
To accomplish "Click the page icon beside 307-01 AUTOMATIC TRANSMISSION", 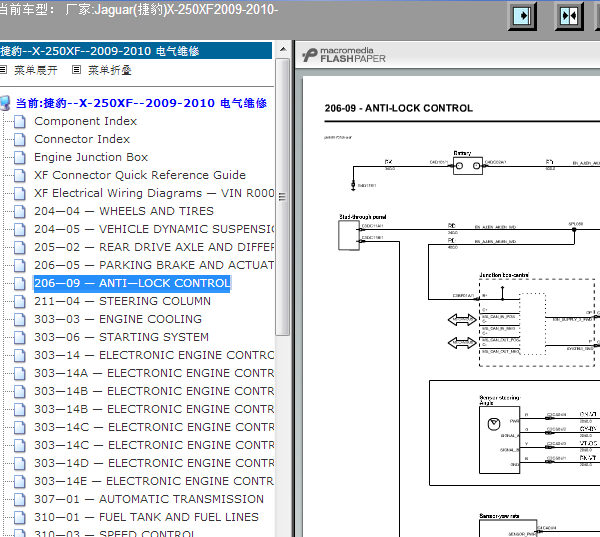I will point(20,499).
